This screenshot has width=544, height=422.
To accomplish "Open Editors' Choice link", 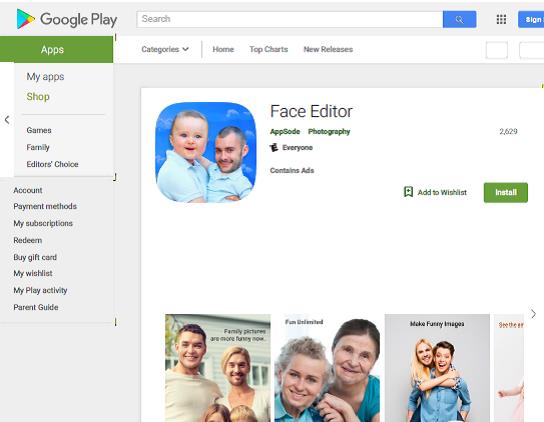I will (x=52, y=164).
